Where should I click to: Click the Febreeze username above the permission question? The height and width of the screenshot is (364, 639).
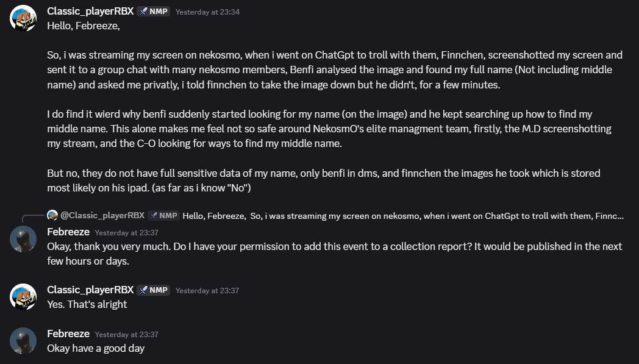68,232
